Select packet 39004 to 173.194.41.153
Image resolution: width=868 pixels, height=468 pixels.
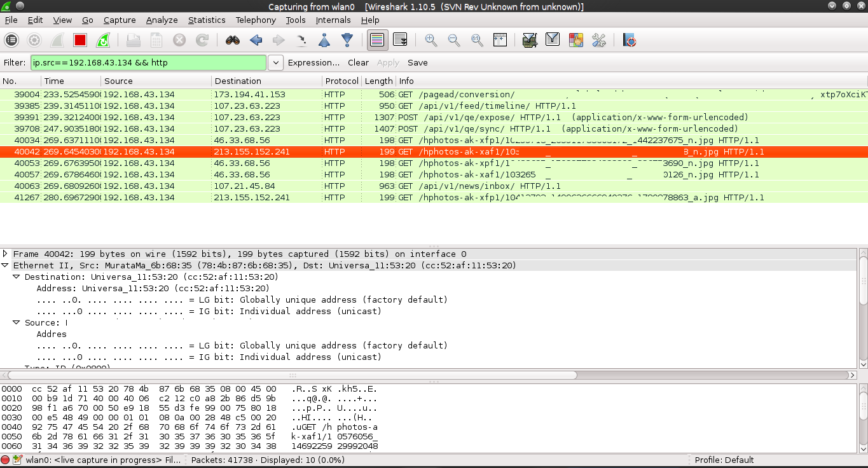[x=434, y=94]
